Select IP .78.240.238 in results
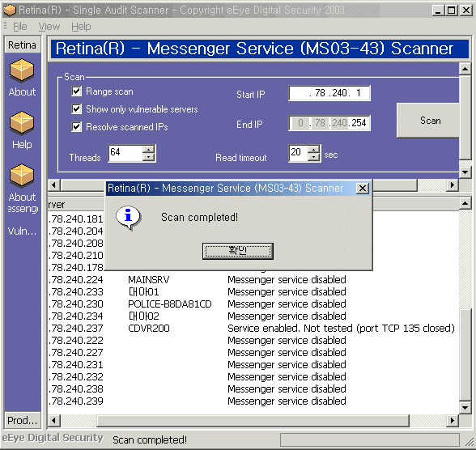 (x=76, y=389)
